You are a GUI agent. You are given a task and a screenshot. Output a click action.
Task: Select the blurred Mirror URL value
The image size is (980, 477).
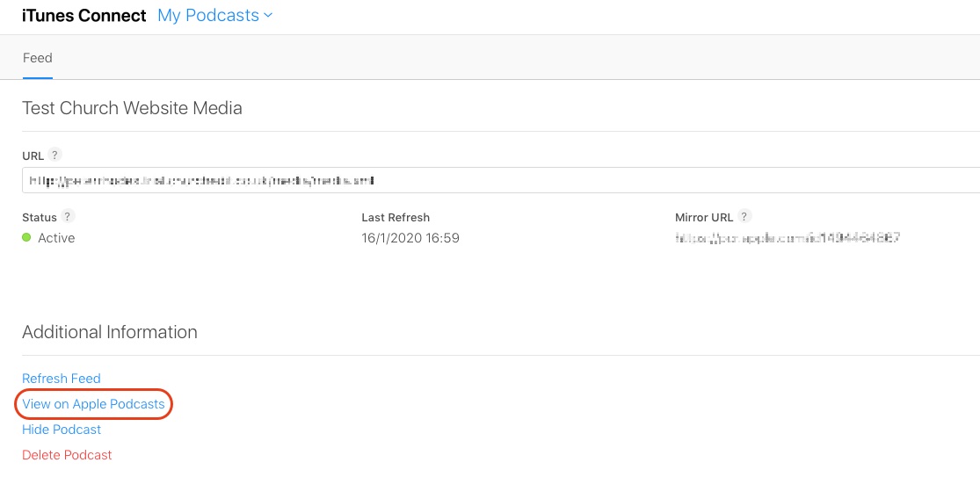pyautogui.click(x=787, y=238)
